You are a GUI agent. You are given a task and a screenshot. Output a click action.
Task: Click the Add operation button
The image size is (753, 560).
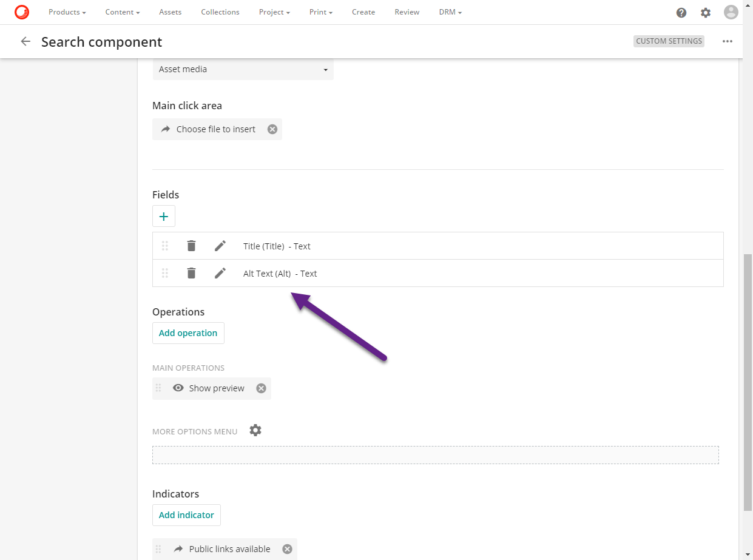(x=188, y=333)
